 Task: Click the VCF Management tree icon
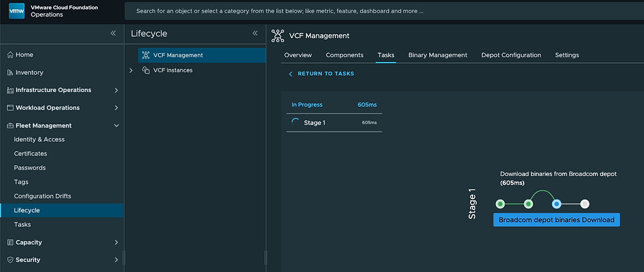point(146,55)
